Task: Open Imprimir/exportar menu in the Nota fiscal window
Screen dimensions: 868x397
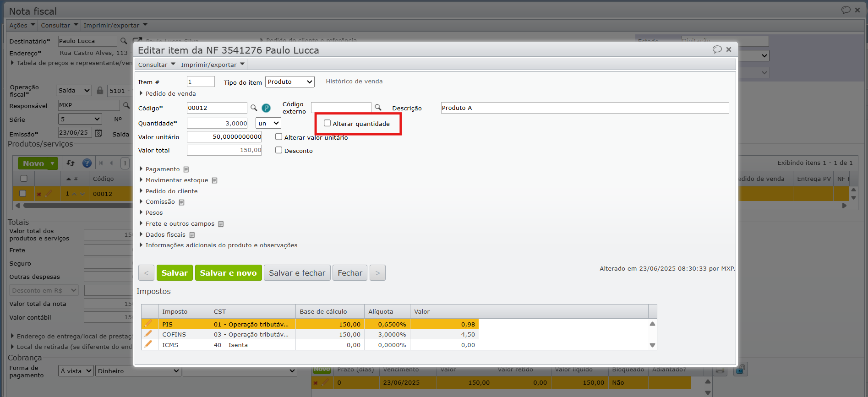Action: [115, 25]
